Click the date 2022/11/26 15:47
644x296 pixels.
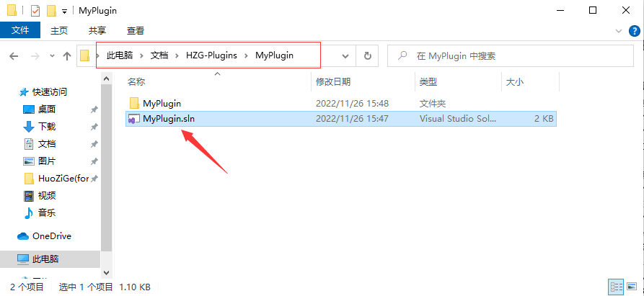click(x=352, y=119)
